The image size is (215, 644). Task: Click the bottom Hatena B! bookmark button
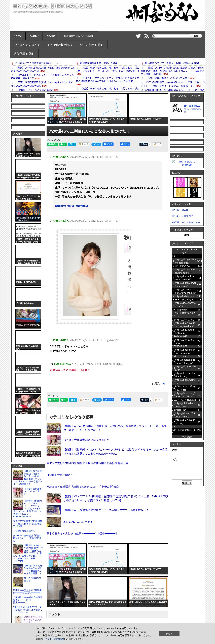click(73, 400)
